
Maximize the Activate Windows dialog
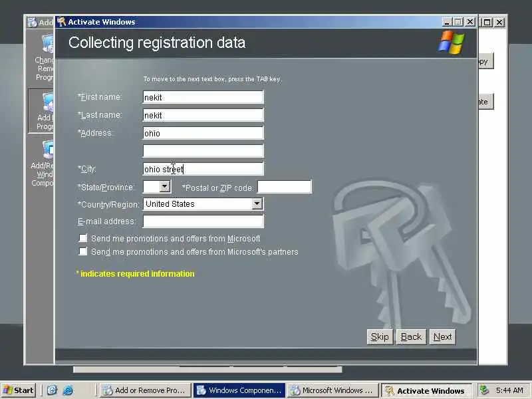[x=458, y=22]
